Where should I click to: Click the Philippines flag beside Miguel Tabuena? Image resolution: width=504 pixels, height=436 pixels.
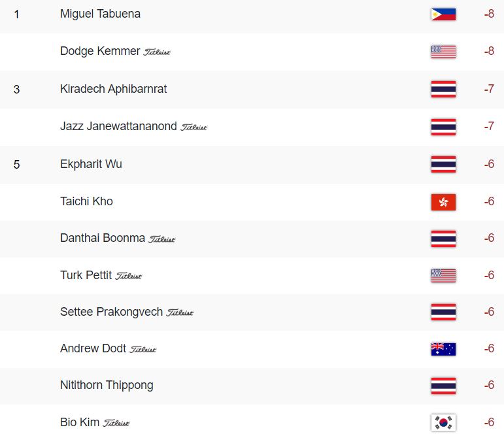[443, 14]
